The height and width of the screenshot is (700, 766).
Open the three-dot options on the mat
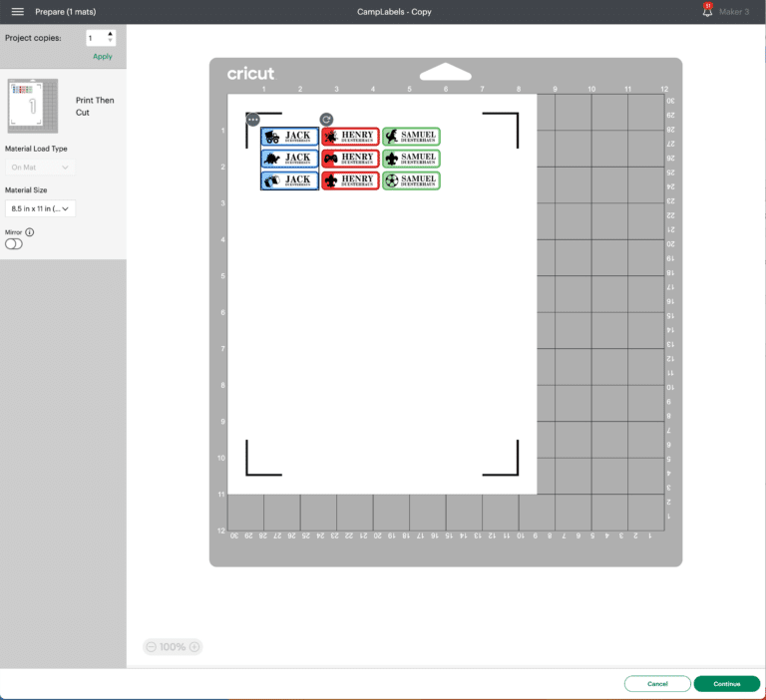[253, 120]
